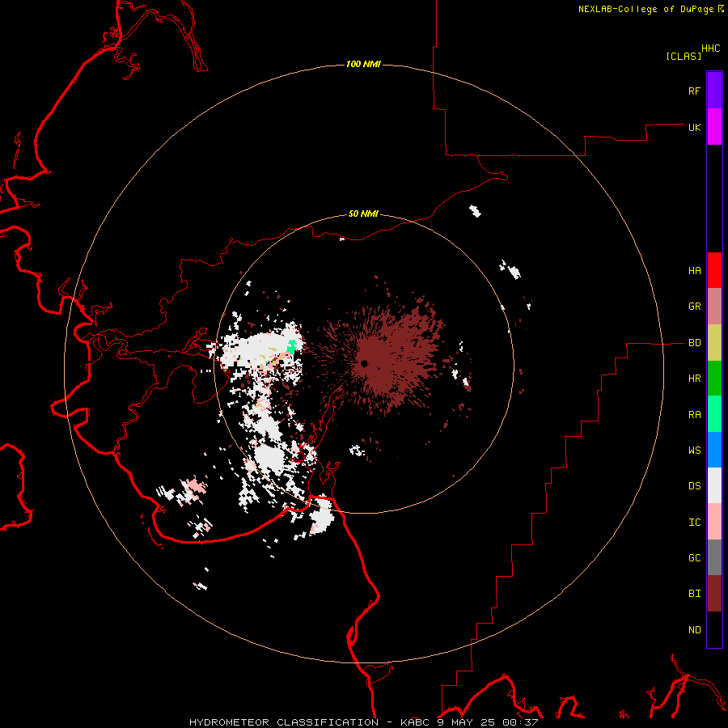Click the radar site center black dot
Screen dimensions: 728x728
tap(364, 363)
